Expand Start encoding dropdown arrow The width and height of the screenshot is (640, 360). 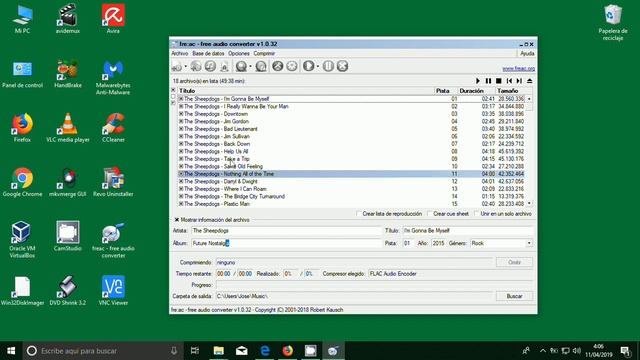click(318, 66)
